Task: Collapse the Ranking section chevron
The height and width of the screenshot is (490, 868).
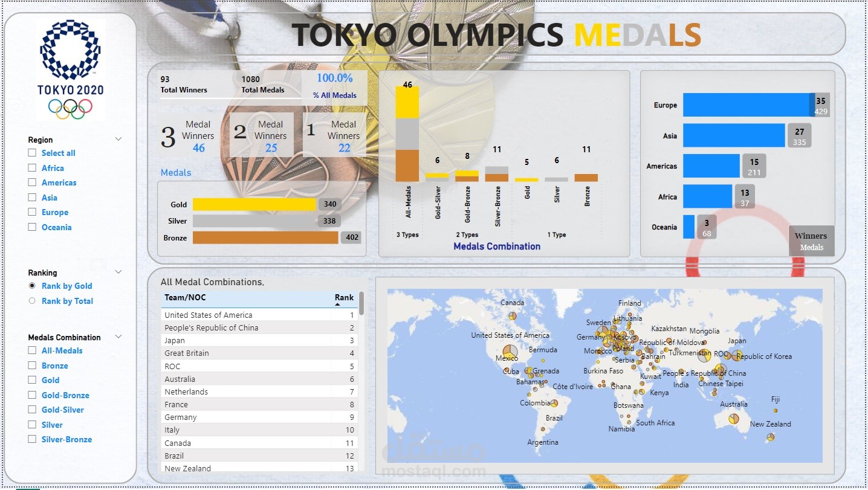Action: 118,272
